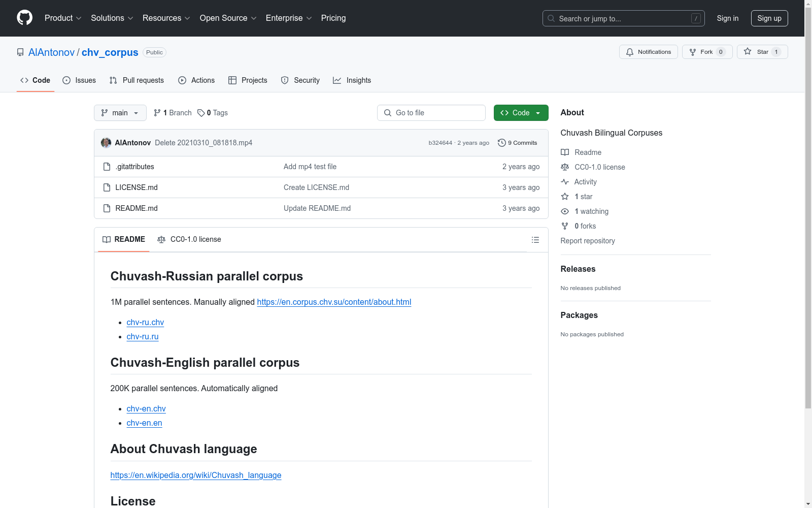Screen dimensions: 812x508
Task: Open the chv-ru.chv file link
Action: (145, 323)
